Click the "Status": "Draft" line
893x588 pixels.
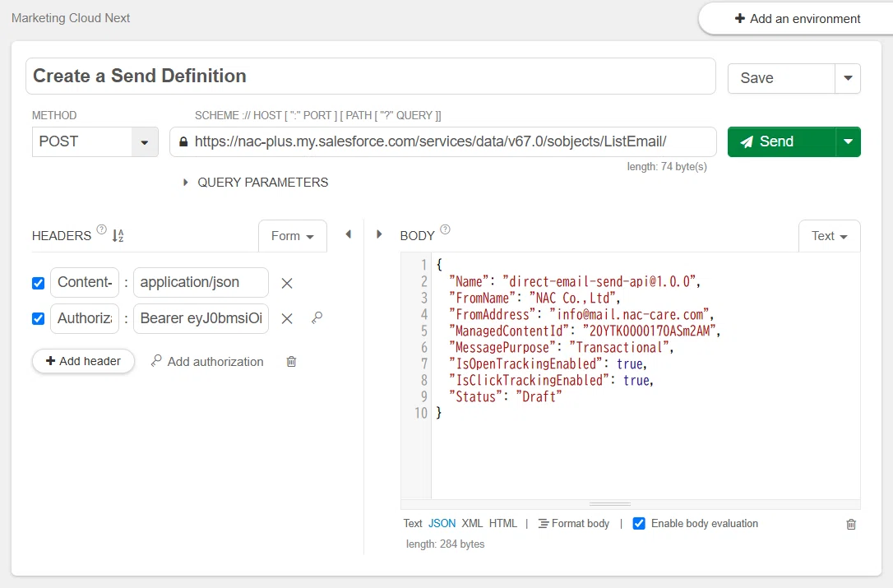pos(506,397)
